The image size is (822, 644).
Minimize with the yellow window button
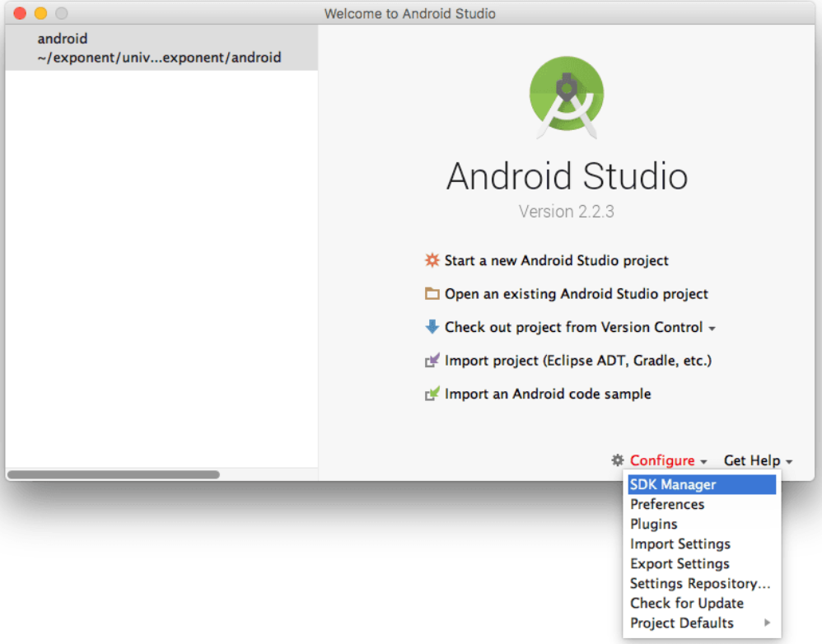point(41,13)
